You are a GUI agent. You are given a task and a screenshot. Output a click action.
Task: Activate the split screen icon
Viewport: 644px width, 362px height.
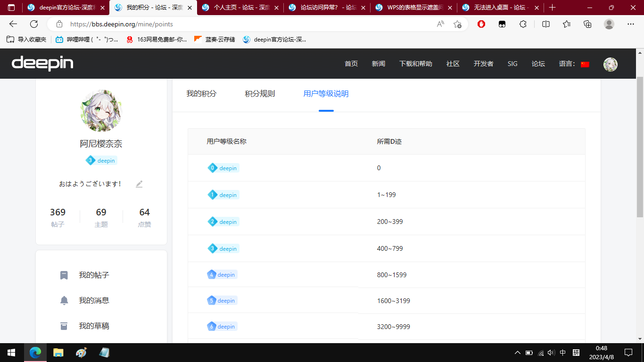click(546, 24)
